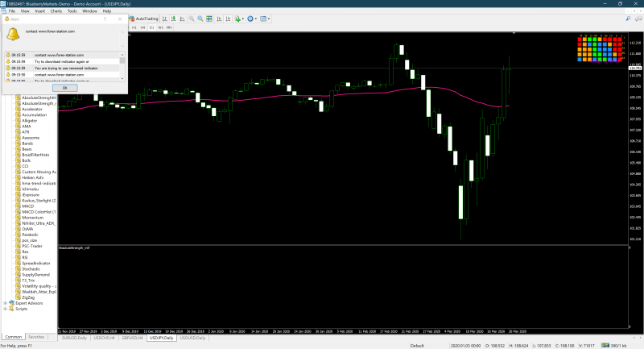Click the Default profile in status bar
The width and height of the screenshot is (644, 349).
point(417,346)
